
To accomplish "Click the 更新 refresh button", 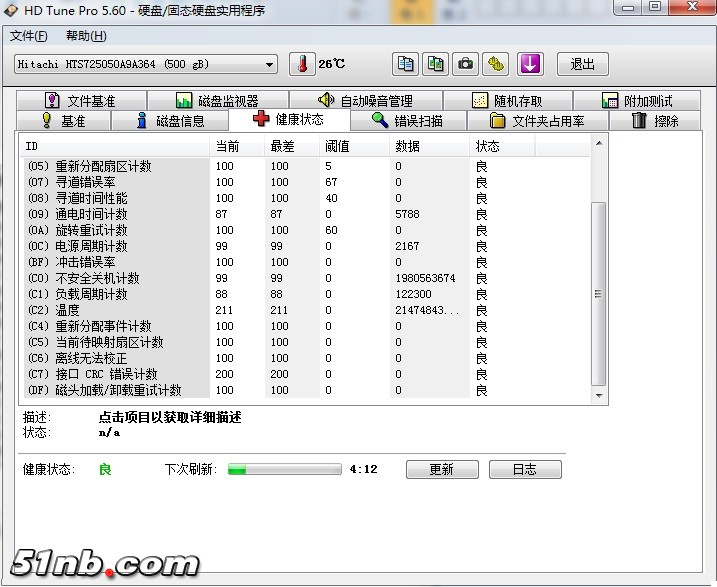I will 441,469.
